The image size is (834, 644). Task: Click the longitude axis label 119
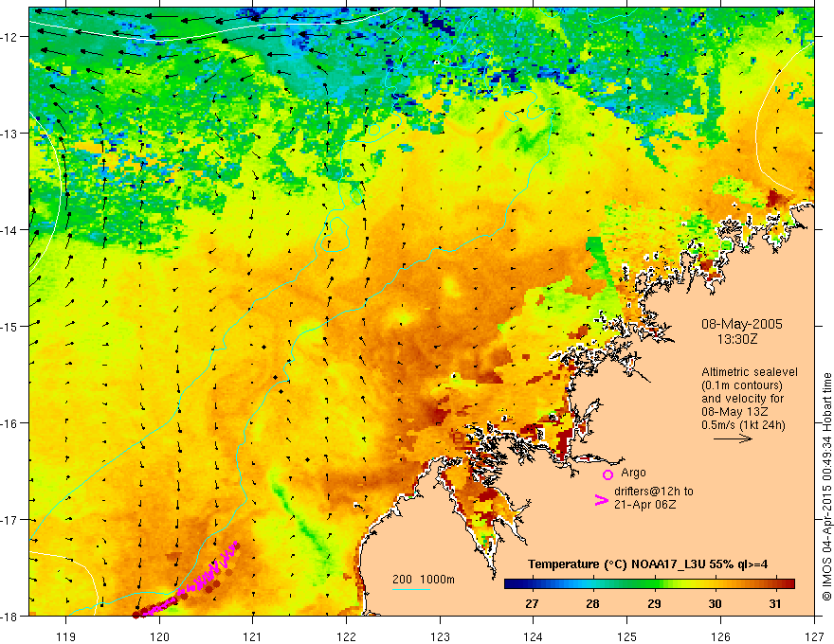pyautogui.click(x=66, y=636)
